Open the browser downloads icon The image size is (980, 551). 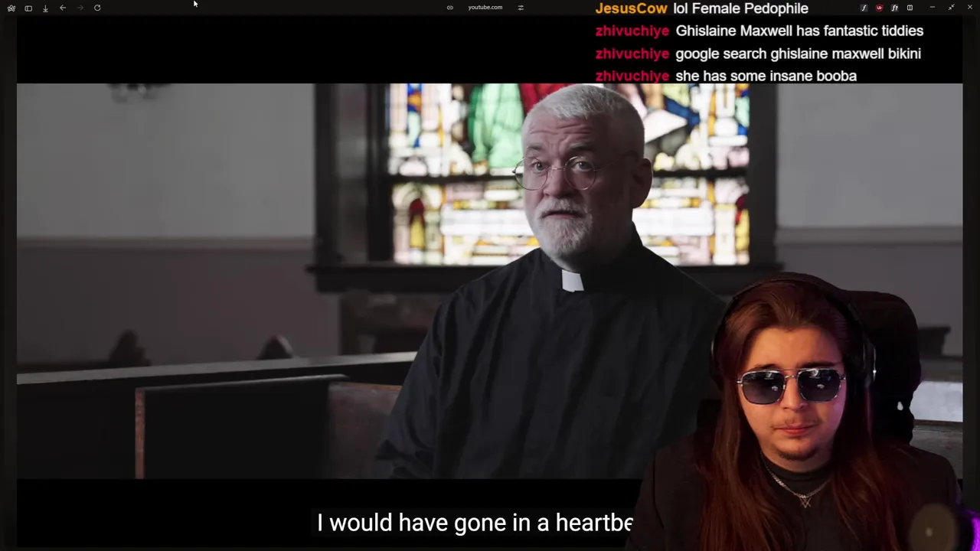[x=45, y=8]
